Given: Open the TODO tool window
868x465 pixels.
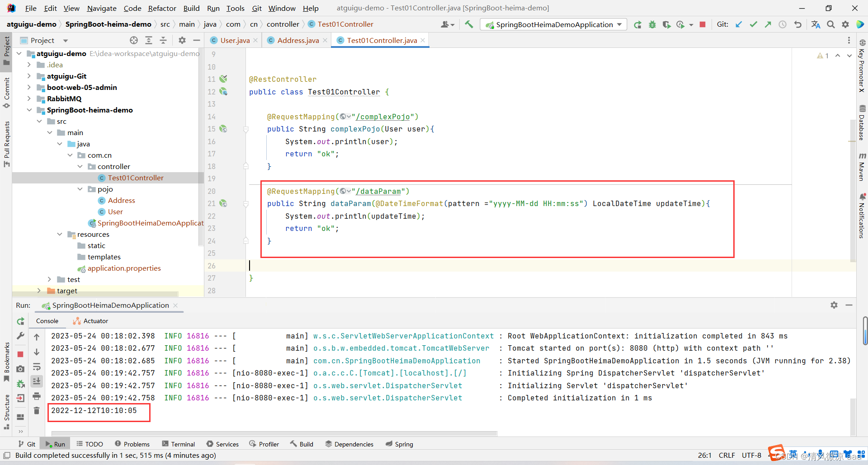Looking at the screenshot, I should [90, 444].
